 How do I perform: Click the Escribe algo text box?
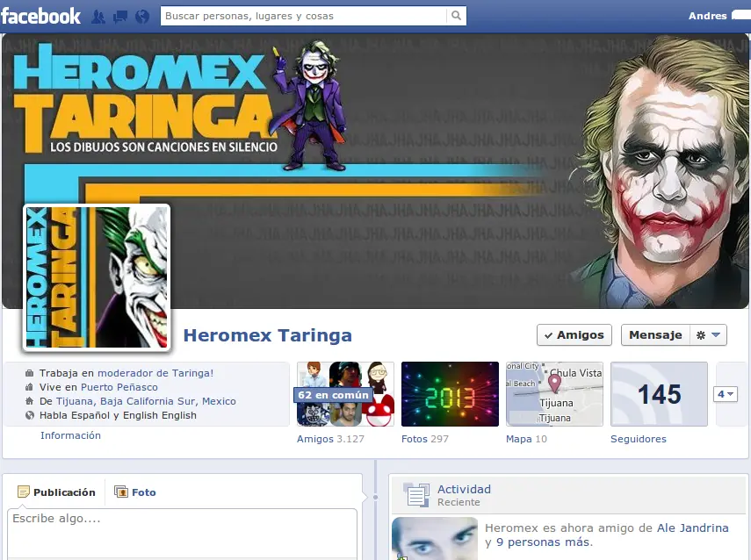(x=182, y=533)
